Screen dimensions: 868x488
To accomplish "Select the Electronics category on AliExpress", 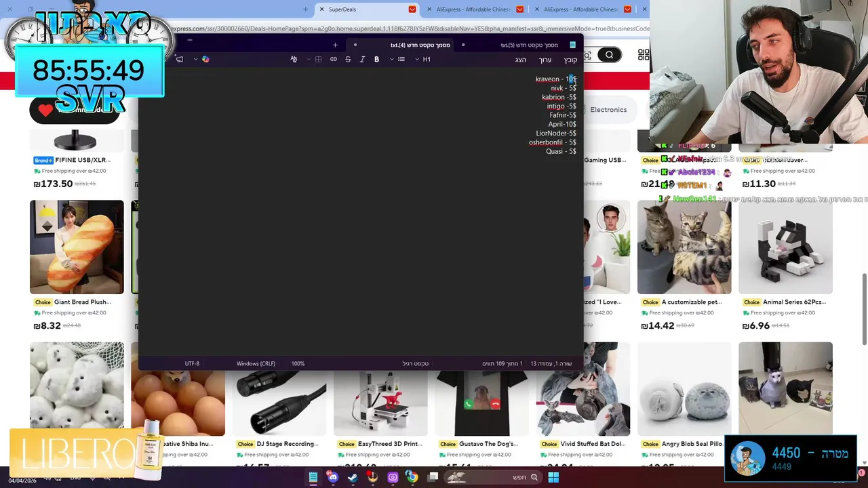I will pos(608,110).
